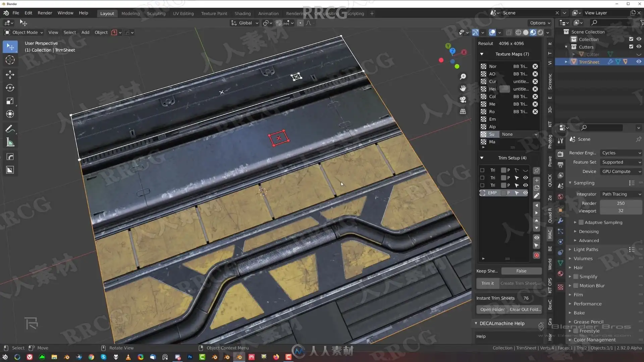Pick the Measure tool
Image resolution: width=644 pixels, height=362 pixels.
point(10,143)
